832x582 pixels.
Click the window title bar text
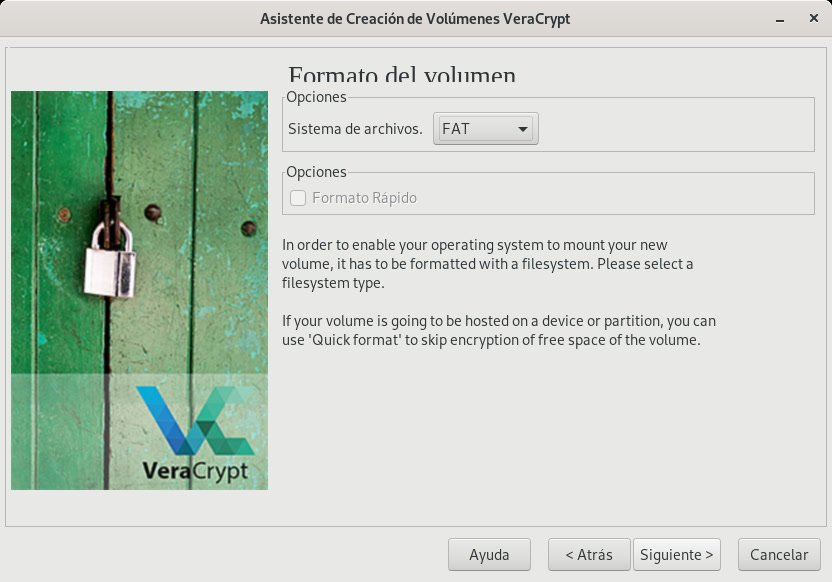(x=415, y=19)
